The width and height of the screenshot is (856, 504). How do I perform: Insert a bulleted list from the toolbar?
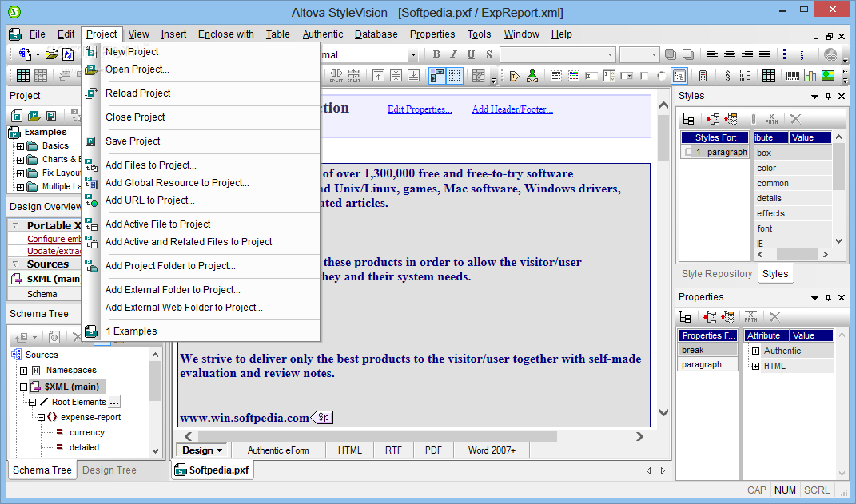[788, 54]
